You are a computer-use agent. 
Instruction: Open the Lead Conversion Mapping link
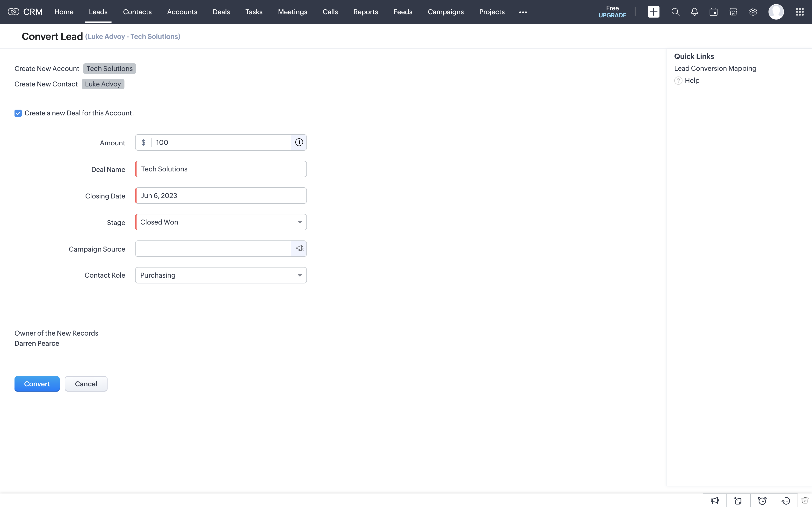click(715, 68)
